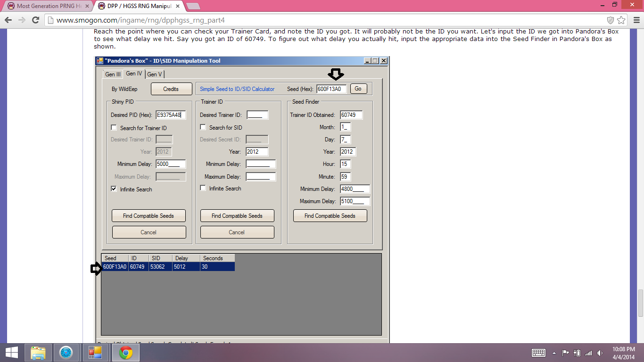This screenshot has width=644, height=362.
Task: Click the Seed (Hex) field
Action: click(331, 89)
